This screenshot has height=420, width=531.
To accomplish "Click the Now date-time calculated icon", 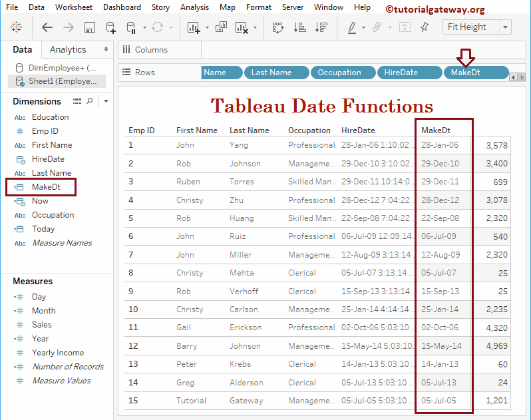I will coord(20,202).
